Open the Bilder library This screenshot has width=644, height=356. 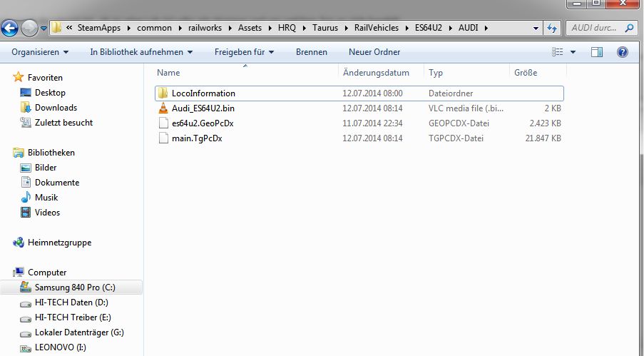tap(46, 168)
